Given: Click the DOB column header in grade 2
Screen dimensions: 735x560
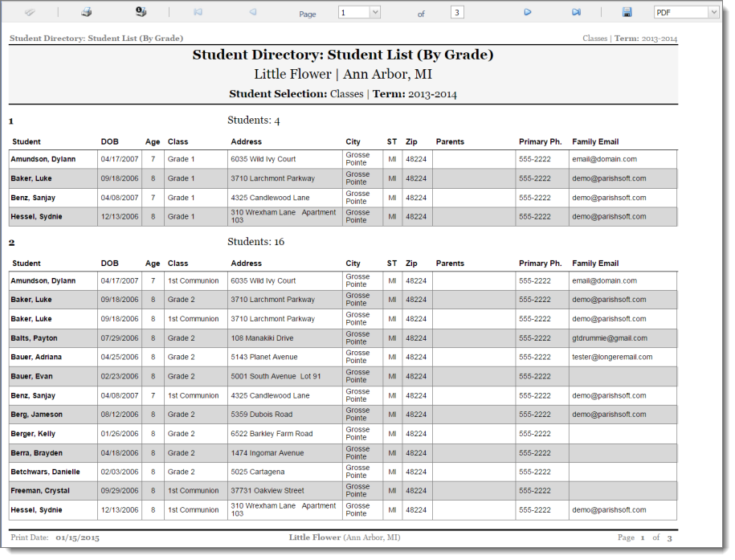Looking at the screenshot, I should [x=110, y=263].
